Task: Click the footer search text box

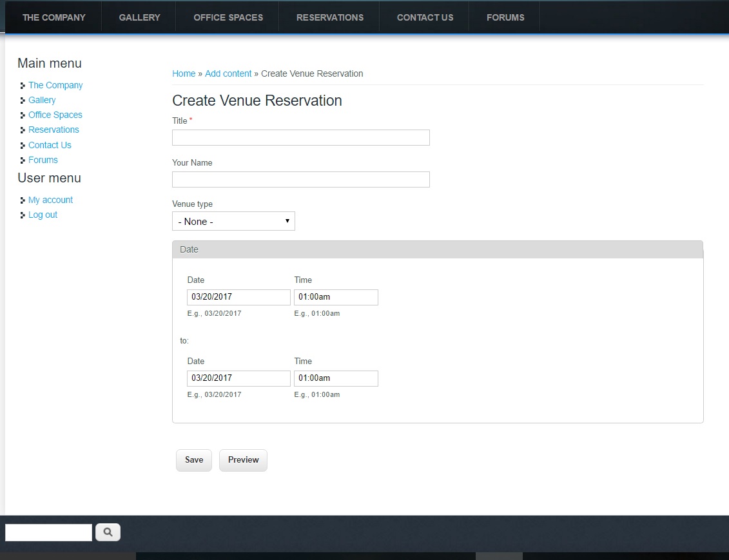Action: click(x=48, y=532)
